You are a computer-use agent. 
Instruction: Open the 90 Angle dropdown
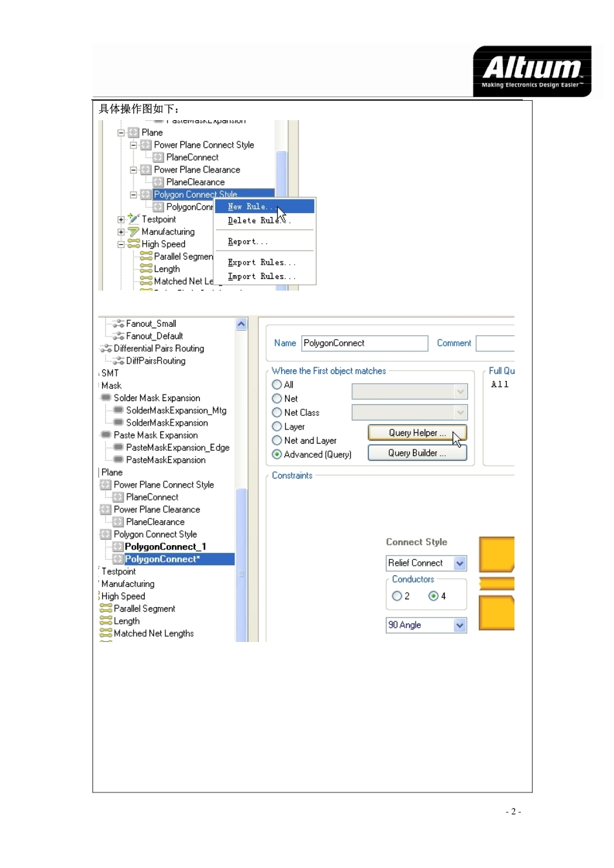point(460,625)
